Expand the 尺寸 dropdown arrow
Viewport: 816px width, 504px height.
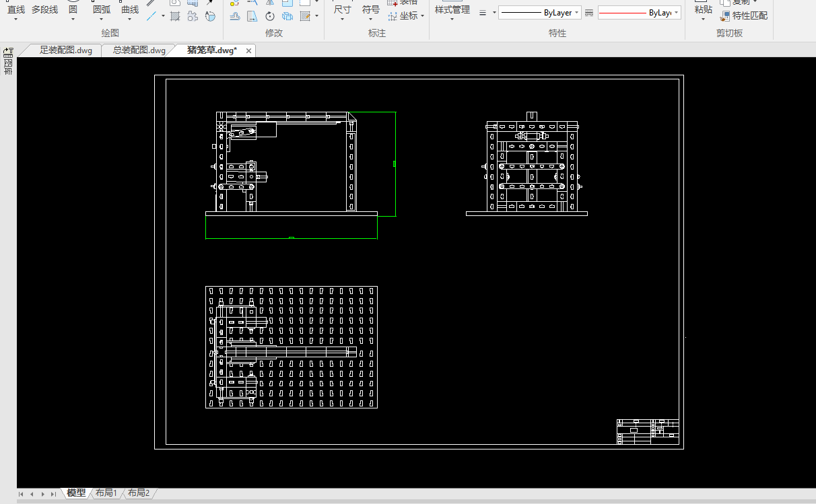coord(342,20)
